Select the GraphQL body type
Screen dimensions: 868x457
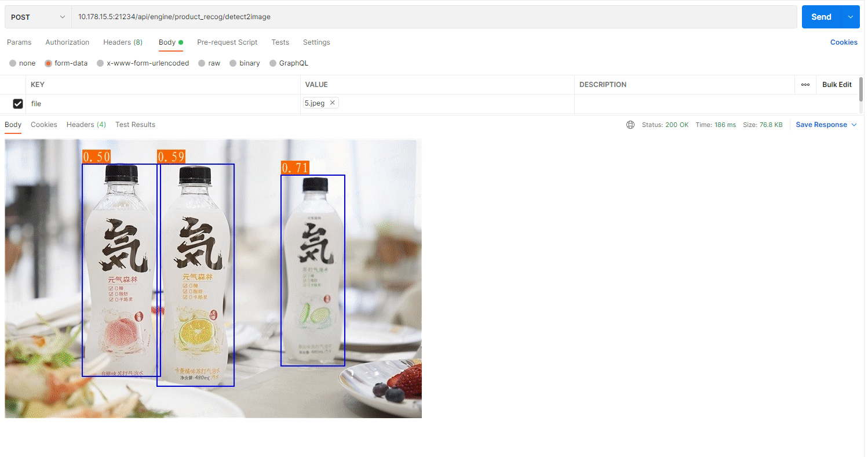point(289,63)
